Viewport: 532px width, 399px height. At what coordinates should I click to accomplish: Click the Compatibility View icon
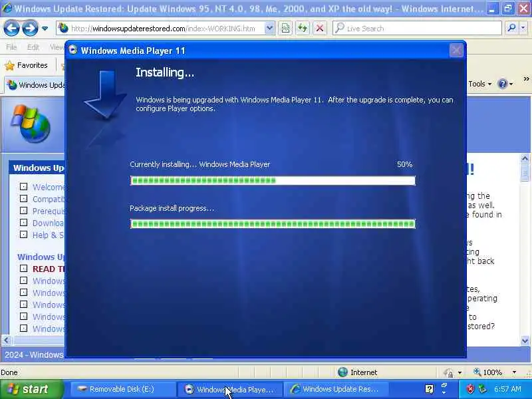tap(286, 29)
